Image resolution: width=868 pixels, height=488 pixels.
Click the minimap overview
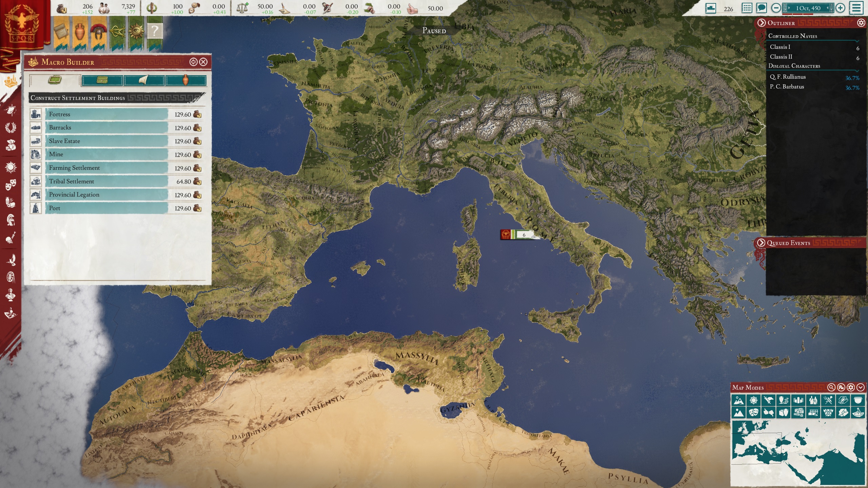[798, 453]
